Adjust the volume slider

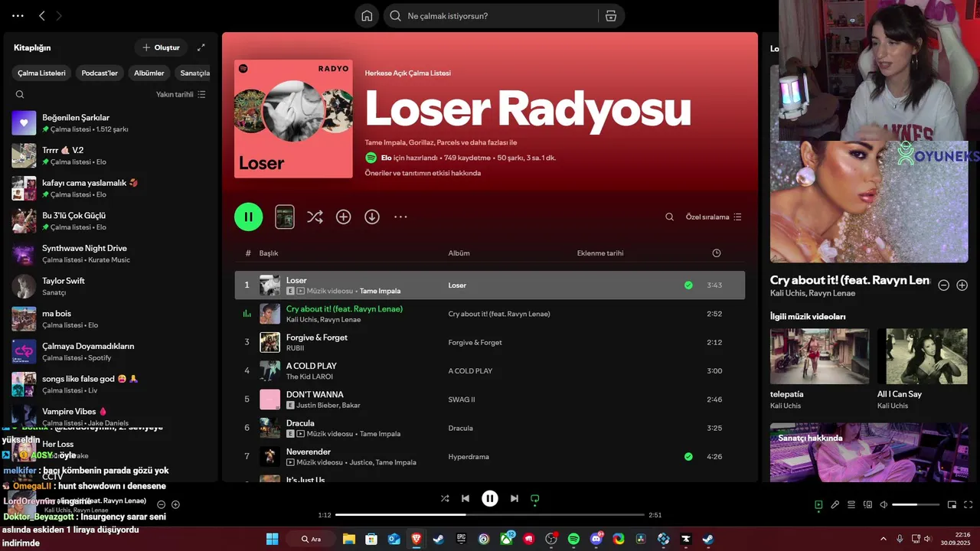(916, 505)
